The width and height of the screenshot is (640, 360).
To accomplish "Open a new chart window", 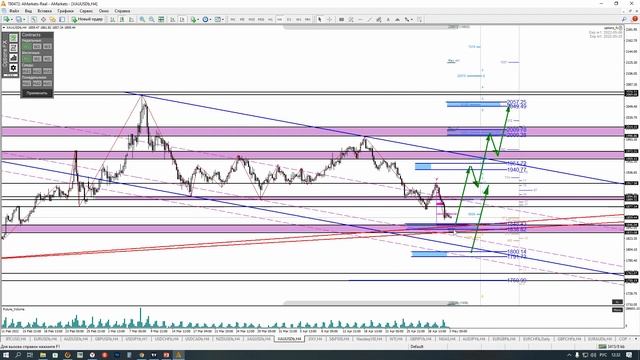I will click(7, 19).
